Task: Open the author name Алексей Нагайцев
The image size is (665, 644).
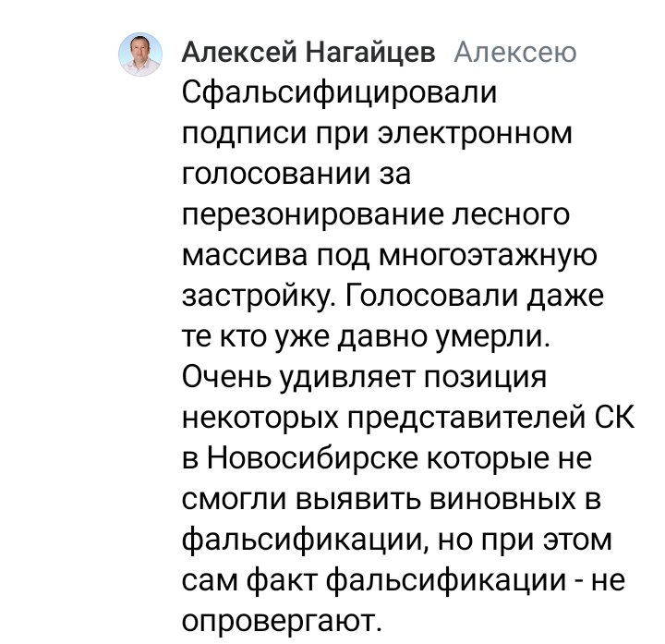Action: [308, 53]
